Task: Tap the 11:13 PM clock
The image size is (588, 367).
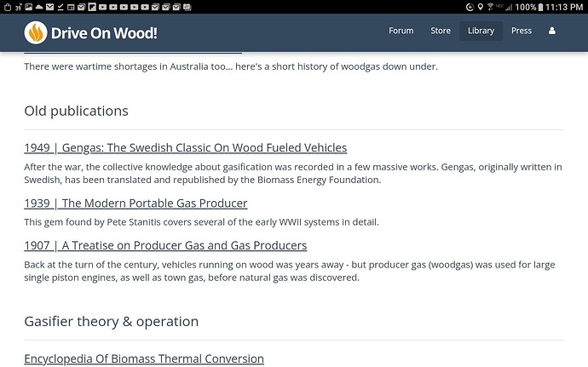Action: [564, 7]
